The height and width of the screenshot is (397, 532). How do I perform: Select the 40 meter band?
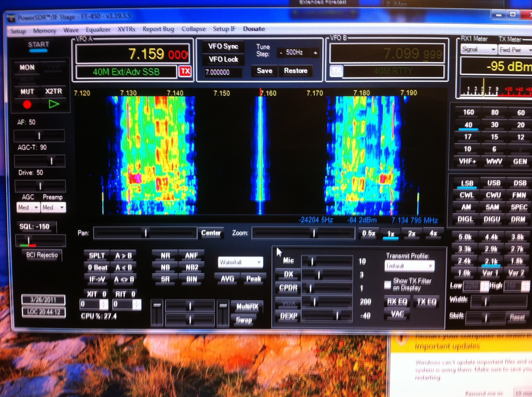point(468,125)
